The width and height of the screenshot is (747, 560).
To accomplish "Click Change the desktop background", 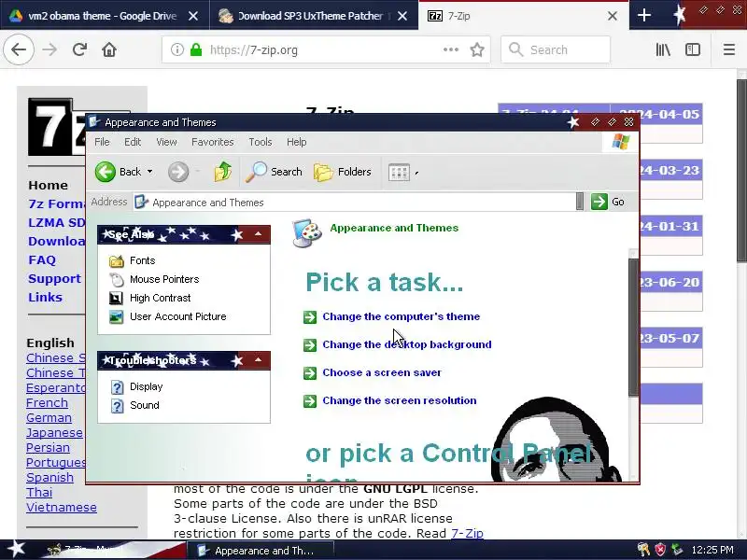I will pyautogui.click(x=407, y=344).
